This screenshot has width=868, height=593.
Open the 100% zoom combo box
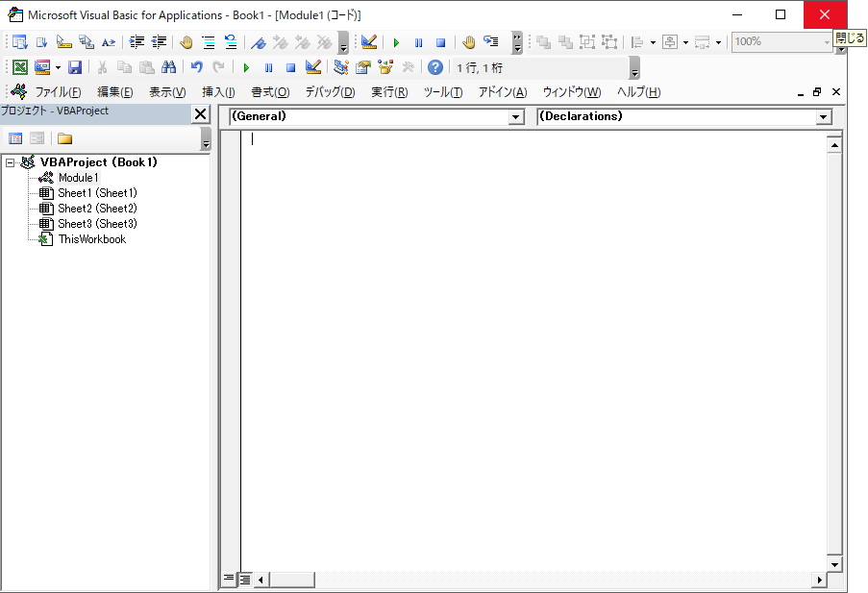(x=781, y=41)
